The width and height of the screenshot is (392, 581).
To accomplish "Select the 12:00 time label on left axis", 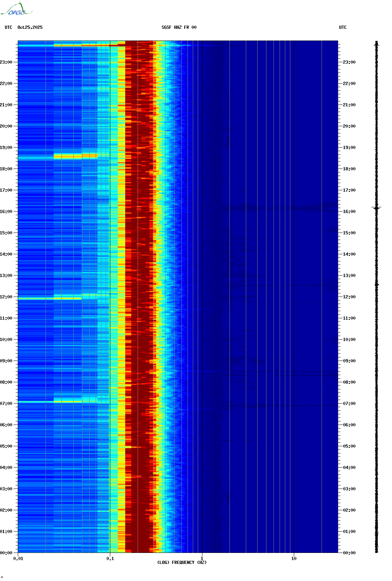I will (6, 297).
